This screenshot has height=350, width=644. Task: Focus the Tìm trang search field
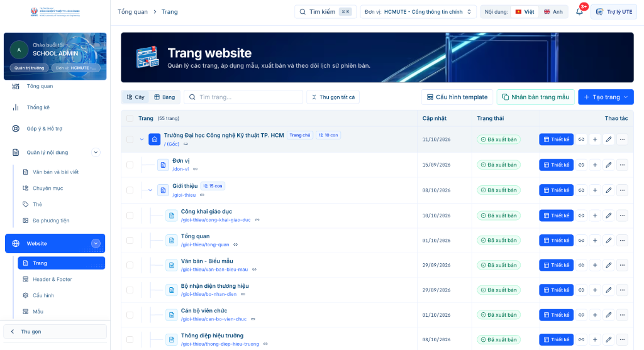click(243, 97)
